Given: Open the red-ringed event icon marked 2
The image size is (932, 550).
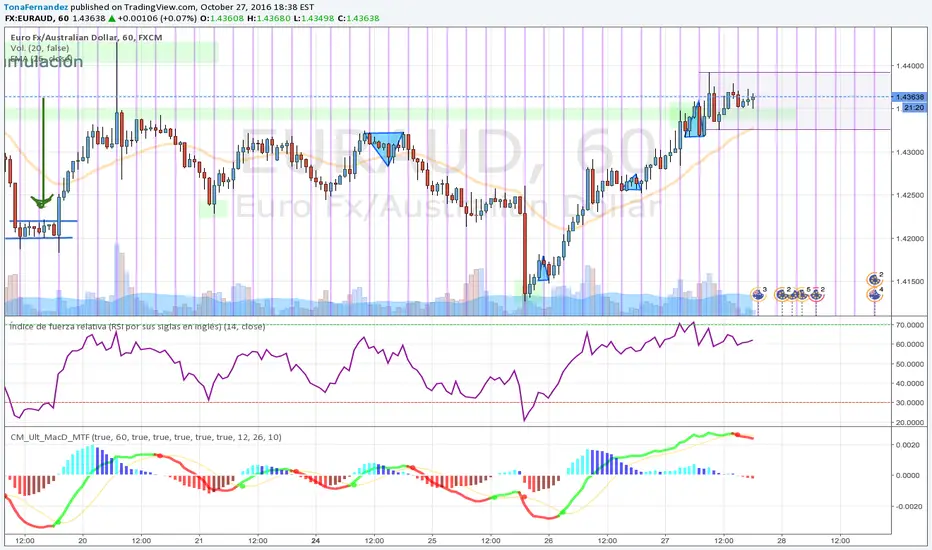Looking at the screenshot, I should click(816, 294).
